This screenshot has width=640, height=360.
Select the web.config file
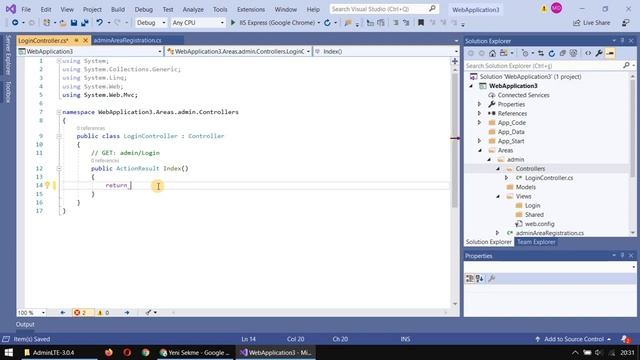point(539,224)
